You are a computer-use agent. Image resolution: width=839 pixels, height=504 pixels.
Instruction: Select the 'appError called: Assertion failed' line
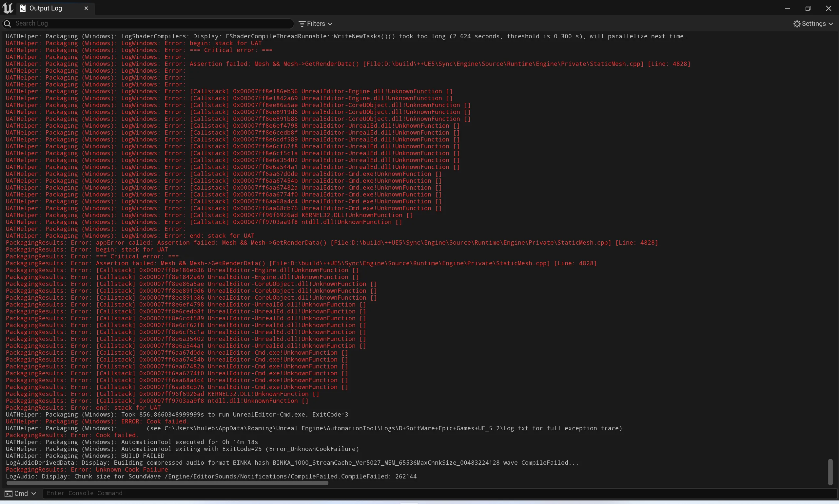pyautogui.click(x=332, y=242)
